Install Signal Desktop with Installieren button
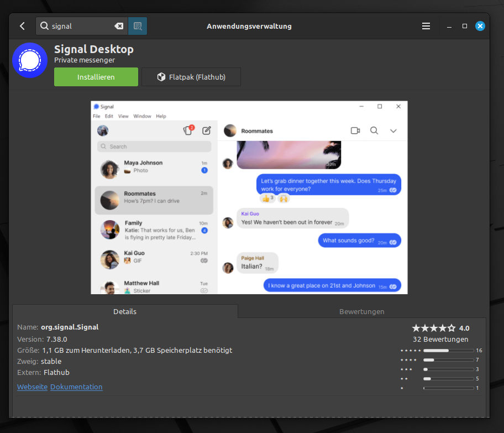 pyautogui.click(x=96, y=77)
